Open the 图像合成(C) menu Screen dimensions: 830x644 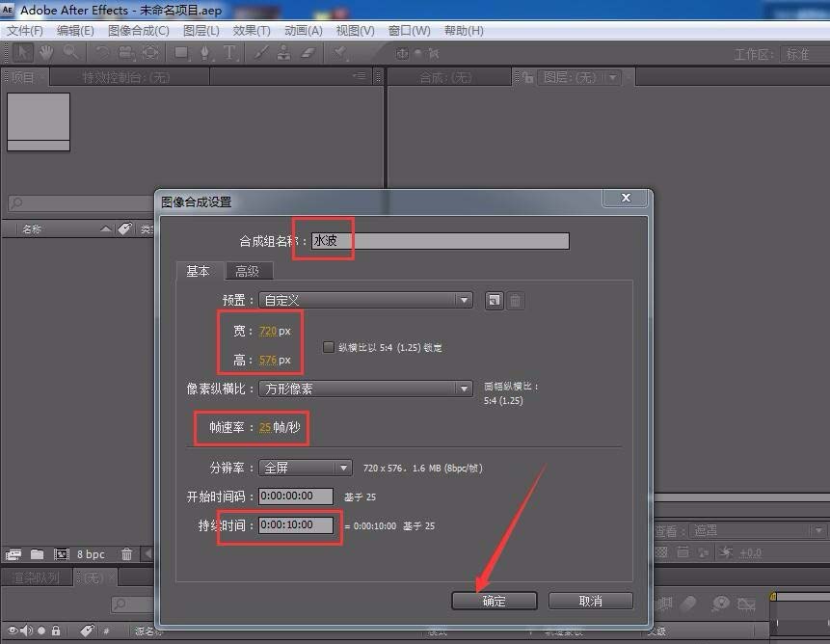pos(139,31)
